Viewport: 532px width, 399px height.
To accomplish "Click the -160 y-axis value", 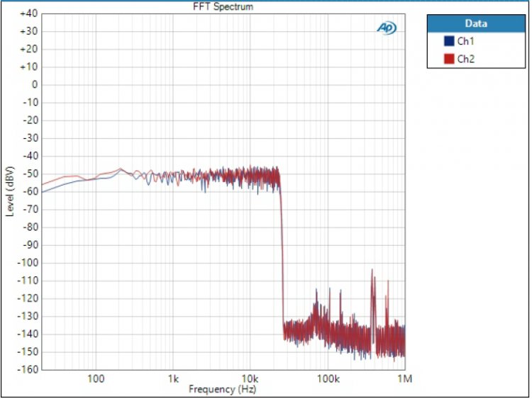I will (28, 369).
